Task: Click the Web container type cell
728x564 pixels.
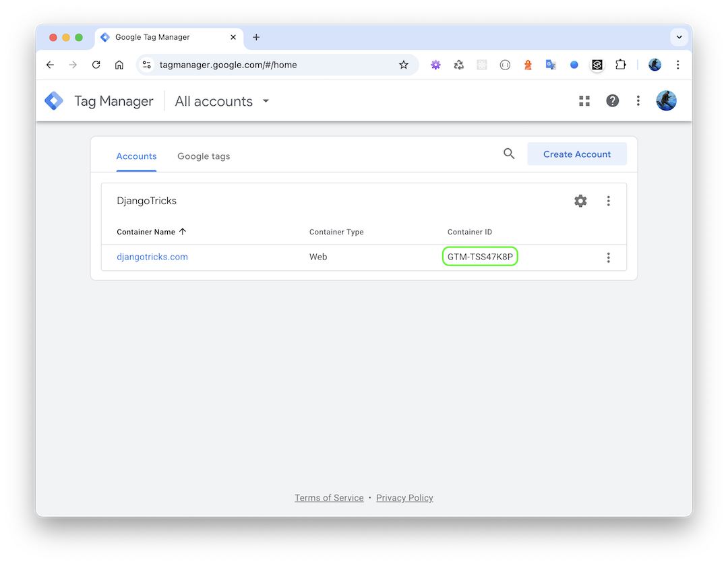Action: pos(318,257)
